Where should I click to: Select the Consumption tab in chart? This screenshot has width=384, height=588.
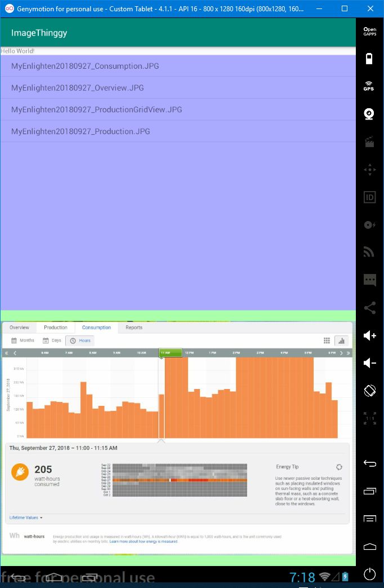[x=96, y=328]
